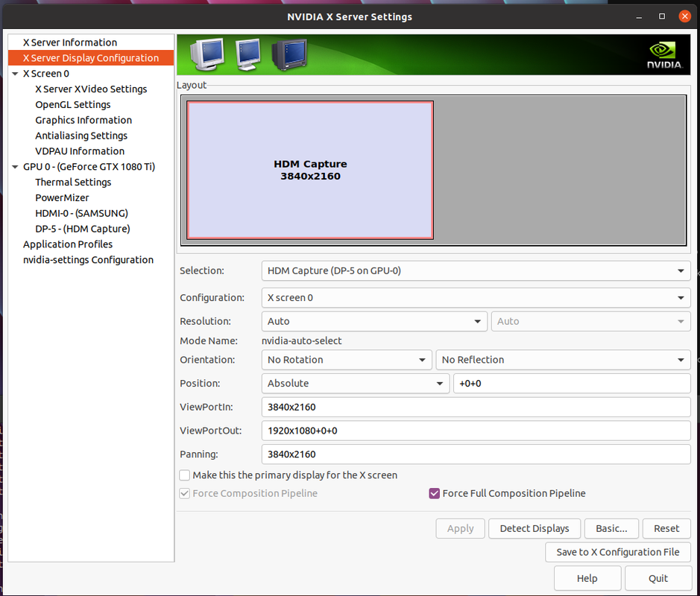
Task: Click the Quit button
Action: point(658,579)
